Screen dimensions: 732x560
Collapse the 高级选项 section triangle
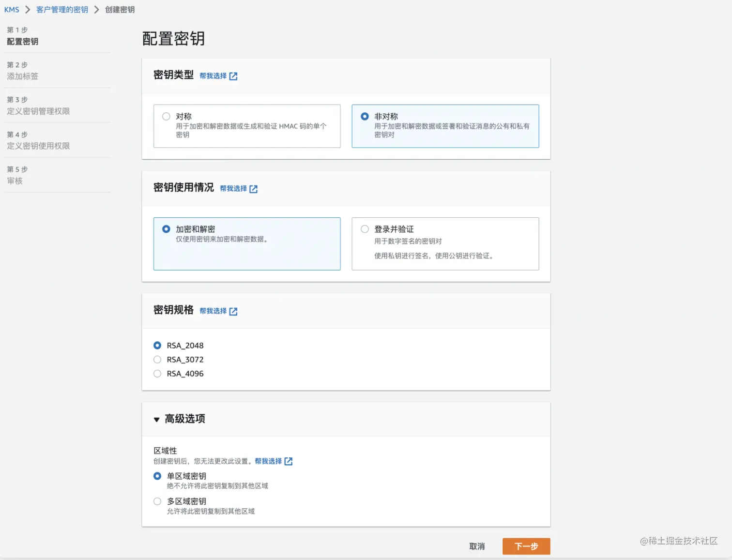point(156,420)
